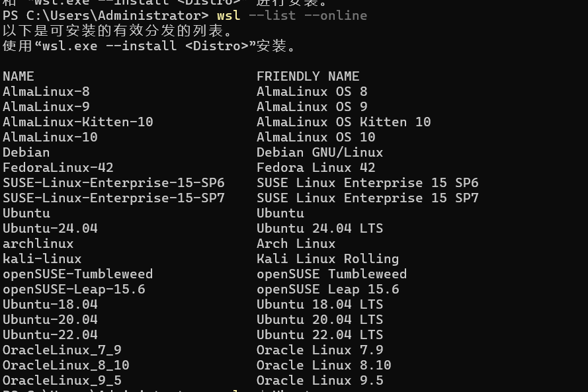Viewport: 588px width, 392px height.
Task: Click the --online flag in the command
Action: pyautogui.click(x=335, y=15)
